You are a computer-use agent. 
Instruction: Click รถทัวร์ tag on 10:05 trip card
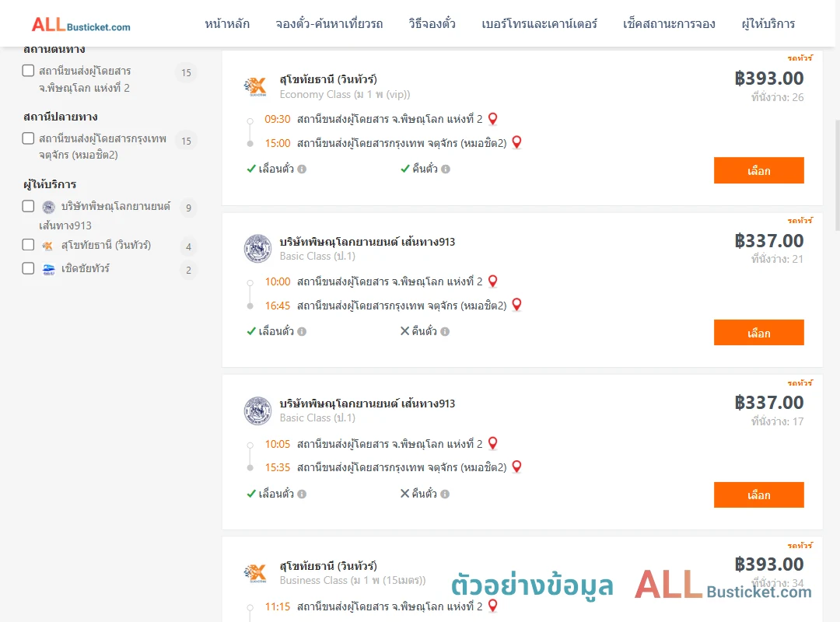pos(800,383)
